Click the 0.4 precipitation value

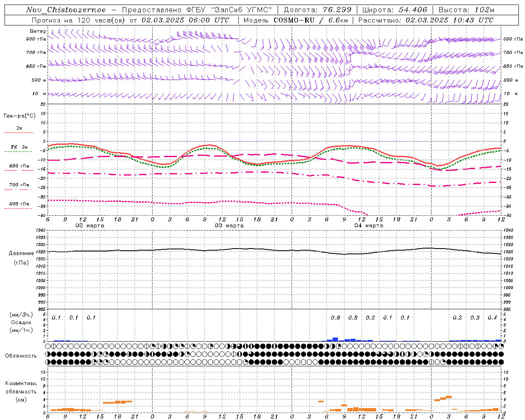point(492,318)
